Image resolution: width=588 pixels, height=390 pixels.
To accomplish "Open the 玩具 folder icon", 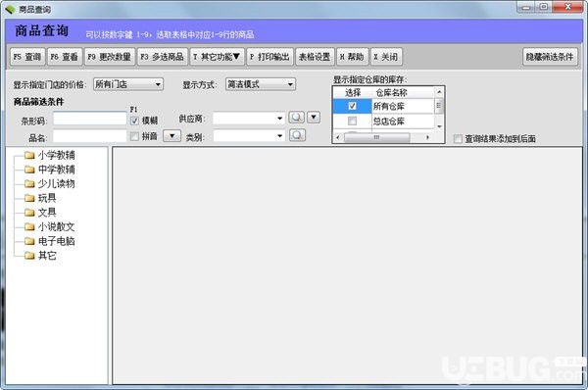I will pos(29,198).
